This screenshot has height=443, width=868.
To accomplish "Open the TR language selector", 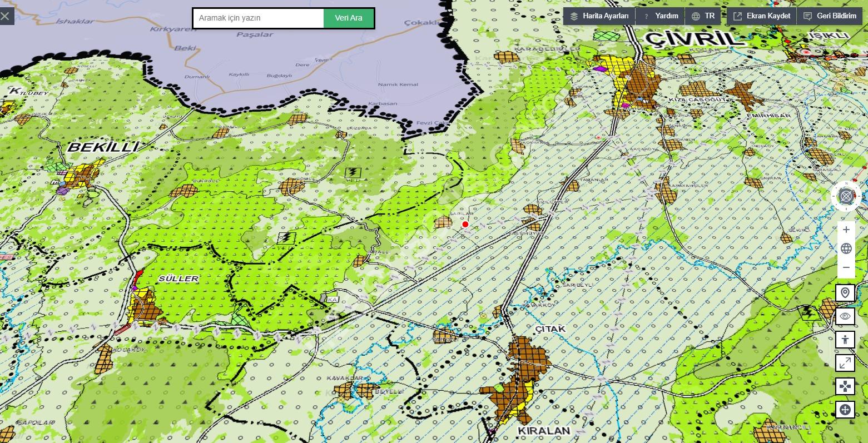I will (x=703, y=16).
